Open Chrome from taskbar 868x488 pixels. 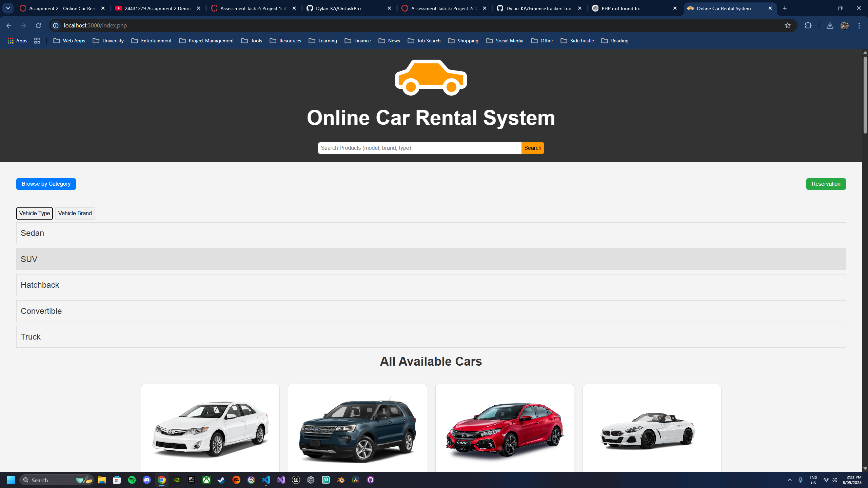(162, 480)
